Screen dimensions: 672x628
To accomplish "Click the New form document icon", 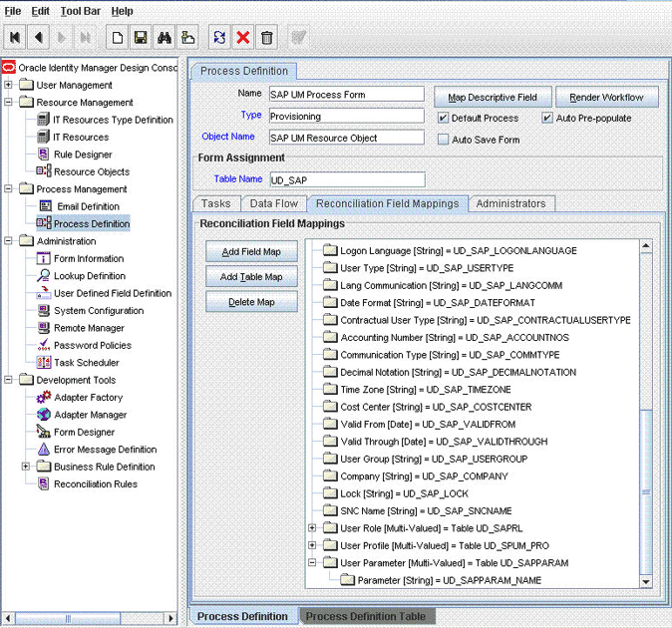I will (x=118, y=38).
